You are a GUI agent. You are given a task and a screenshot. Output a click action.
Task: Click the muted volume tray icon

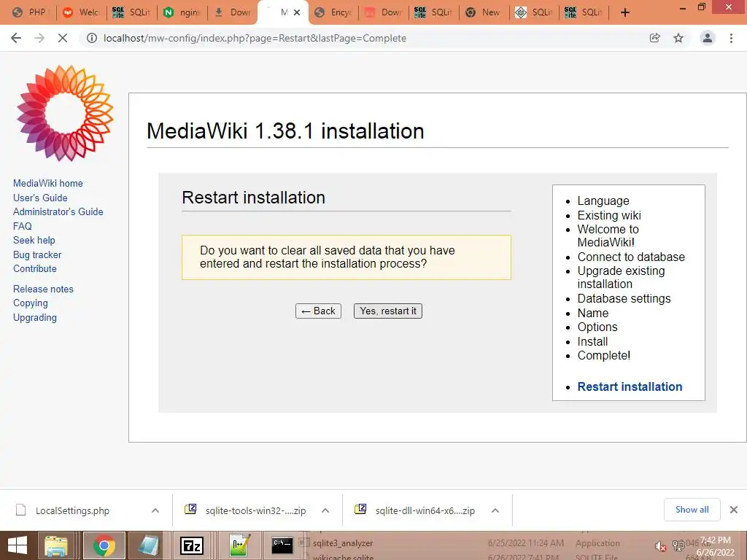point(660,546)
